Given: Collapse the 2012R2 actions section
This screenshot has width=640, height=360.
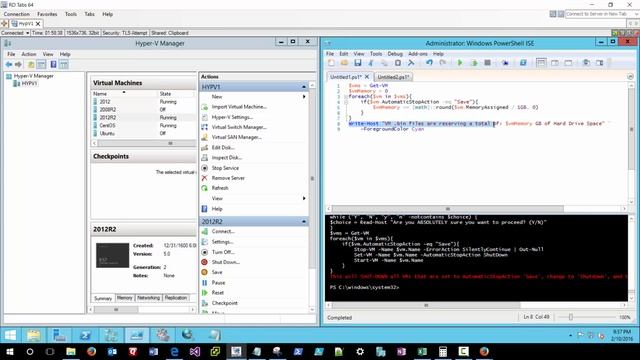Looking at the screenshot, I should pos(304,222).
